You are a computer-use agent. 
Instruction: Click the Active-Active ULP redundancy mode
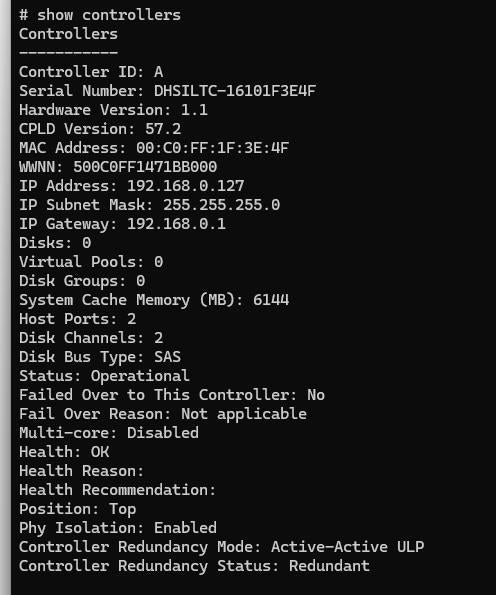pos(347,547)
